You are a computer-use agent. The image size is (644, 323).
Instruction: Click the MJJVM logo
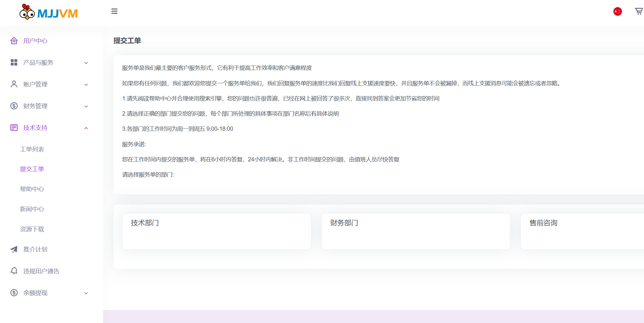(x=49, y=13)
